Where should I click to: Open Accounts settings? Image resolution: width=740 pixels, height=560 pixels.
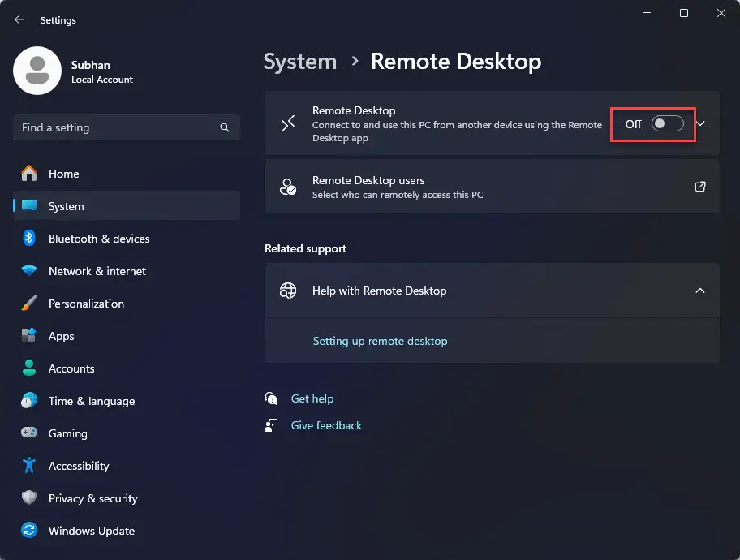pyautogui.click(x=127, y=368)
